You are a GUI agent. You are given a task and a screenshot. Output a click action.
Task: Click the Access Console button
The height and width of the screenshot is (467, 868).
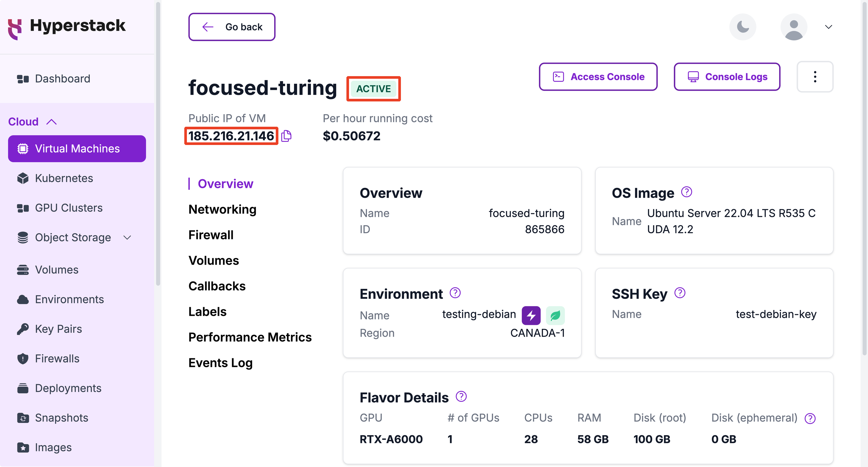click(x=598, y=77)
